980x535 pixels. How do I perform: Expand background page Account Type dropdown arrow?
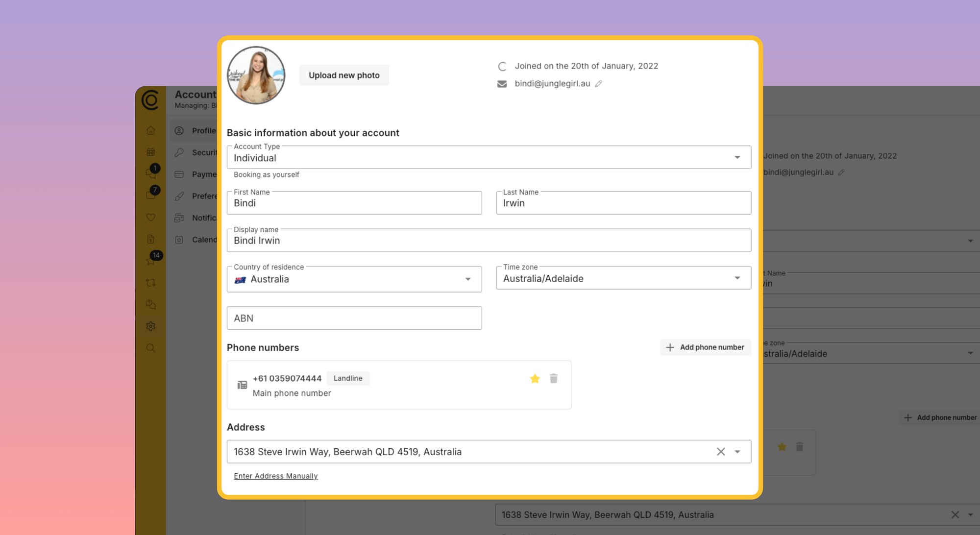(970, 241)
